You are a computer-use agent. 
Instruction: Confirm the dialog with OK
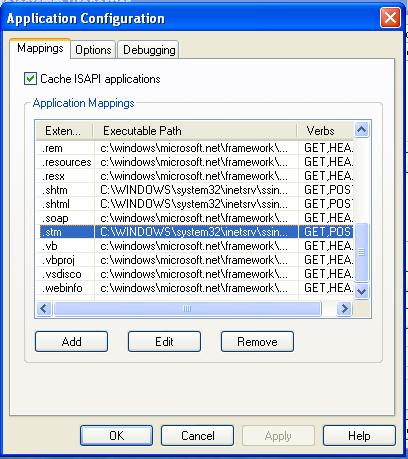coord(116,436)
